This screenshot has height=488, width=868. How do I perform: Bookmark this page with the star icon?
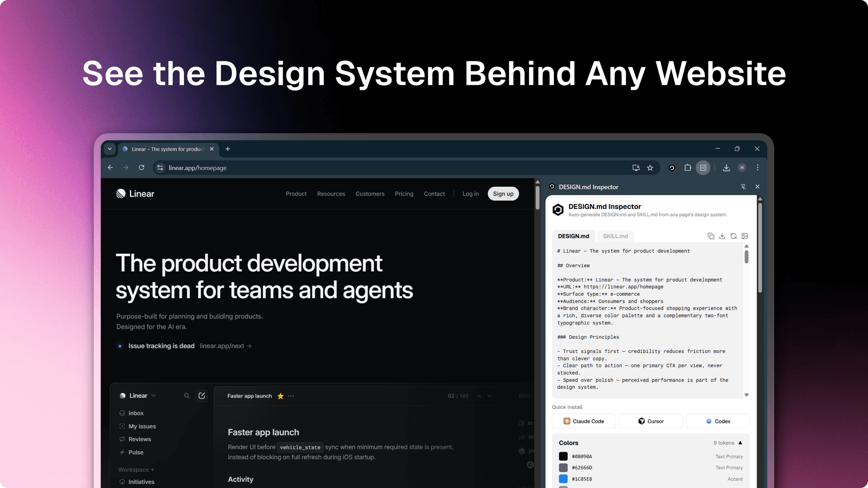pos(650,168)
